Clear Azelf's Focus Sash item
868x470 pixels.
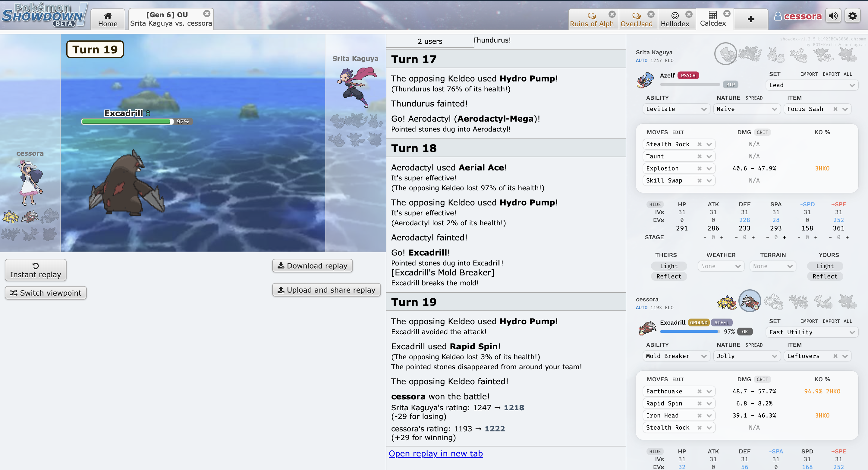pyautogui.click(x=835, y=109)
